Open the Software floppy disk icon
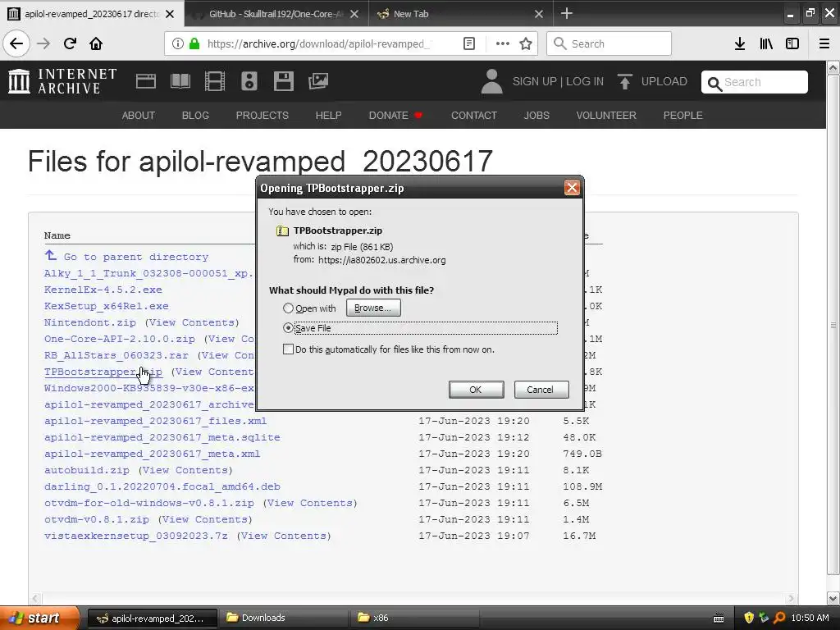840x630 pixels. (x=283, y=81)
